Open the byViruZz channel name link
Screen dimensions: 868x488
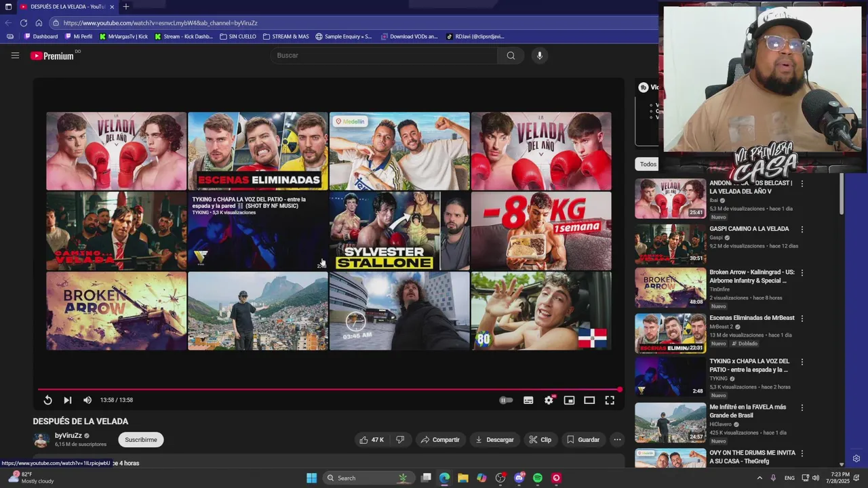pos(68,436)
